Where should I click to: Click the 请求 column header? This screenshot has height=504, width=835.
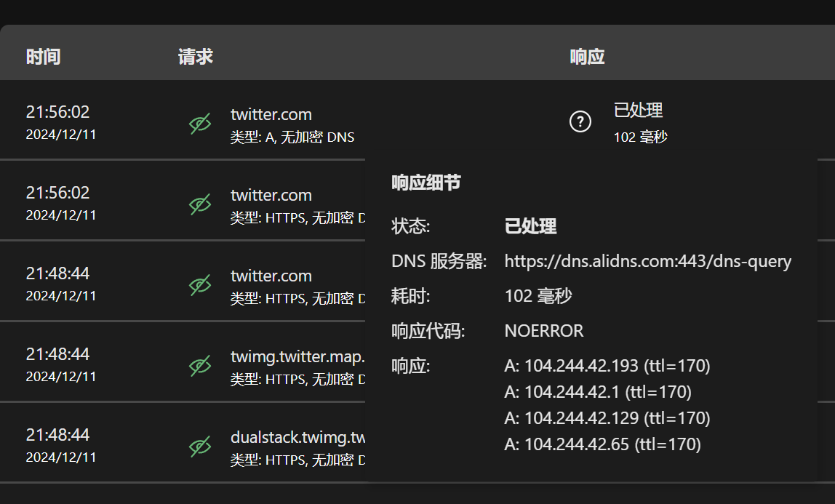[x=196, y=57]
